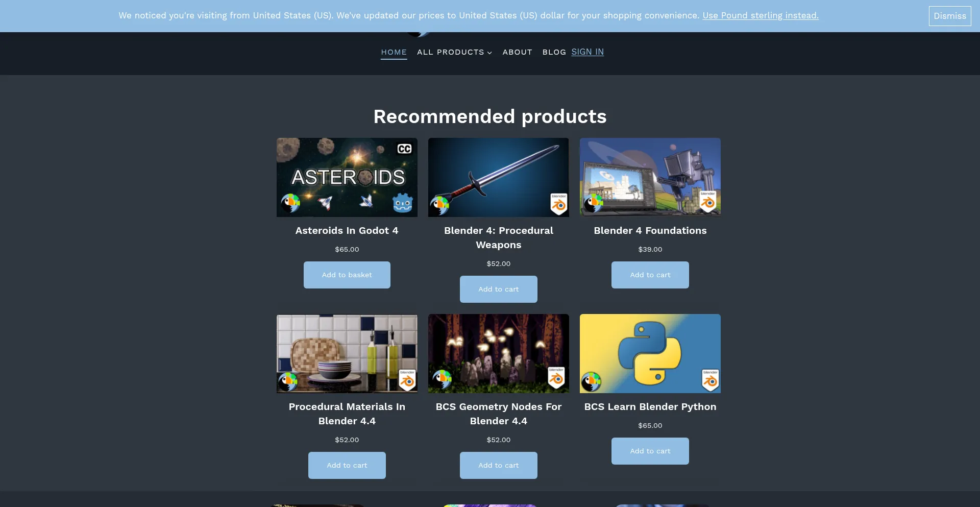Open the Procedural Materials In Blender 4.4 title

point(347,414)
